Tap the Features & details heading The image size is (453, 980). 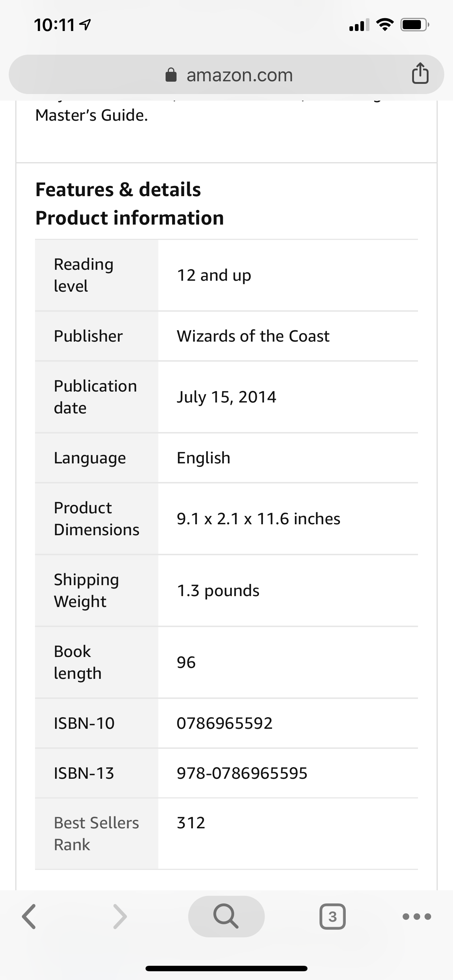point(118,190)
